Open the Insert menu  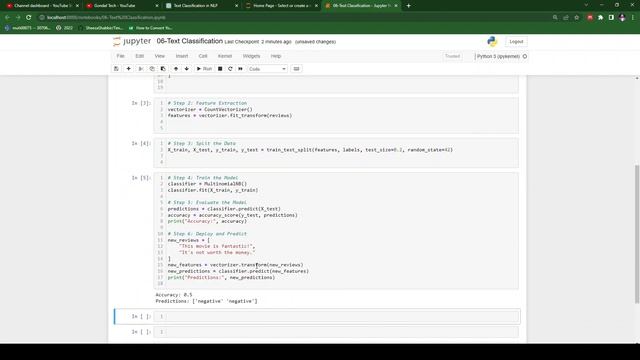coord(182,56)
